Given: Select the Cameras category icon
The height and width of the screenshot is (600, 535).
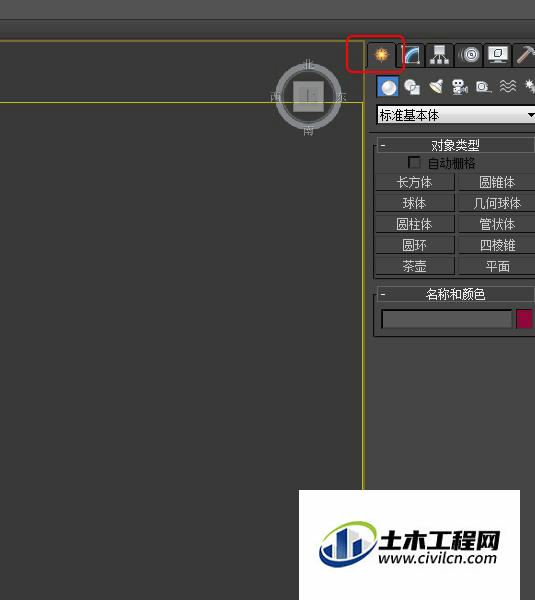Looking at the screenshot, I should [460, 87].
